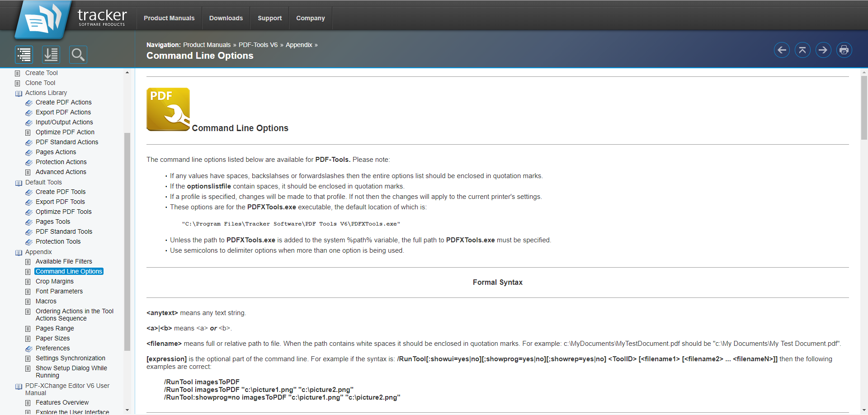Open Export PDF Tools topic

point(60,202)
